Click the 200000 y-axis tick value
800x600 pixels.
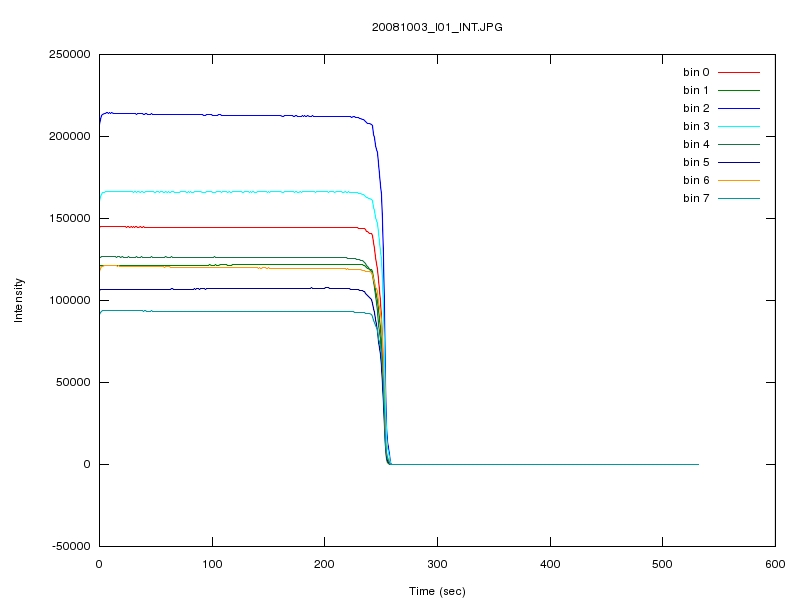(x=69, y=136)
